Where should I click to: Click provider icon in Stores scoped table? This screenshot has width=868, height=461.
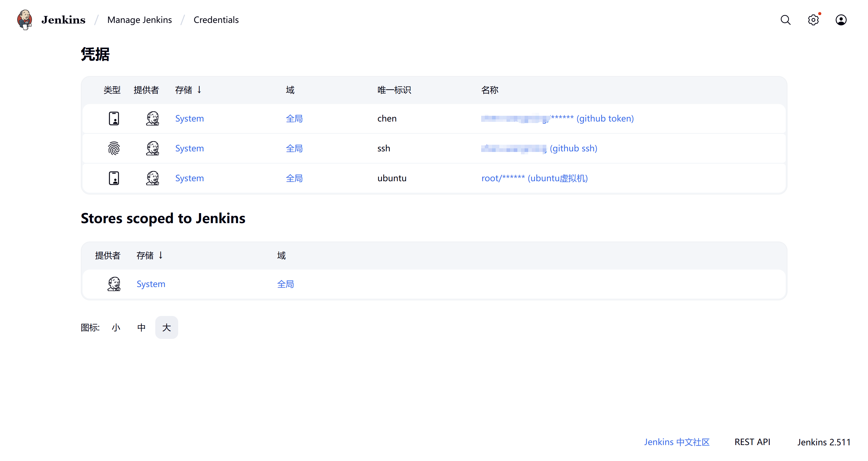[114, 284]
